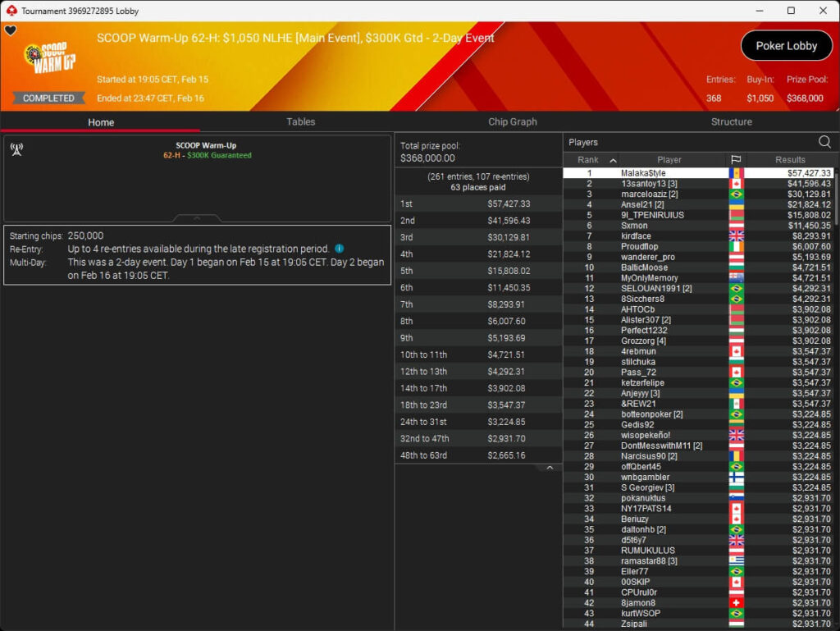Image resolution: width=840 pixels, height=631 pixels.
Task: Sort by Player name column
Action: 669,160
